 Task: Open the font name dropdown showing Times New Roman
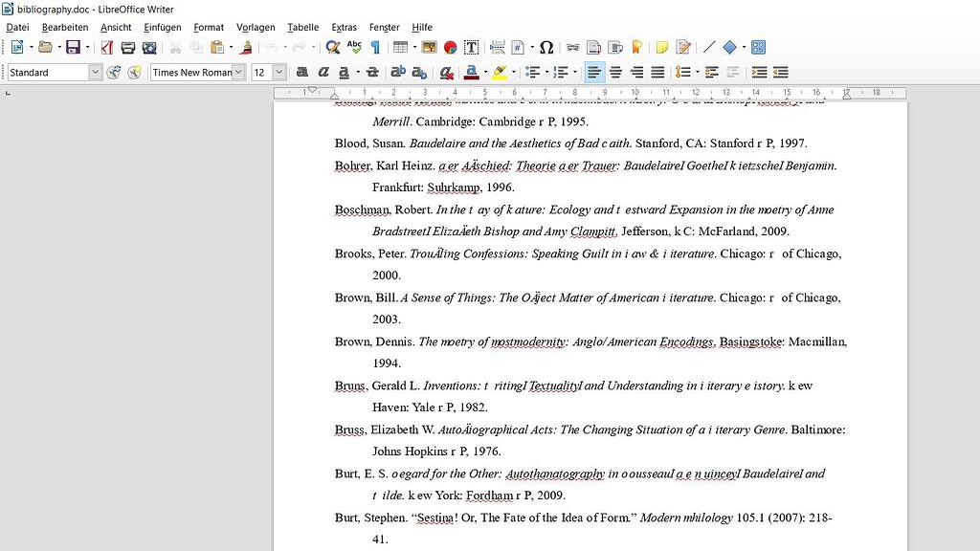pos(237,72)
